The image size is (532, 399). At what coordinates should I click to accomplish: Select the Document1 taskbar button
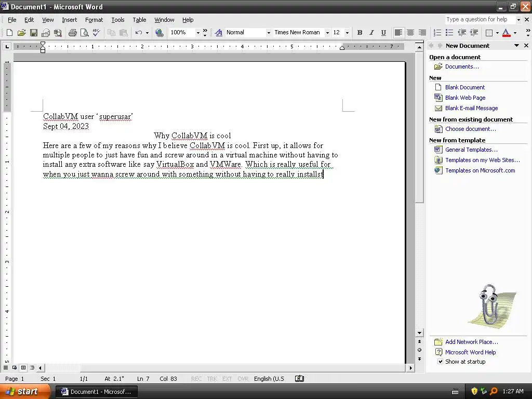[x=96, y=392]
